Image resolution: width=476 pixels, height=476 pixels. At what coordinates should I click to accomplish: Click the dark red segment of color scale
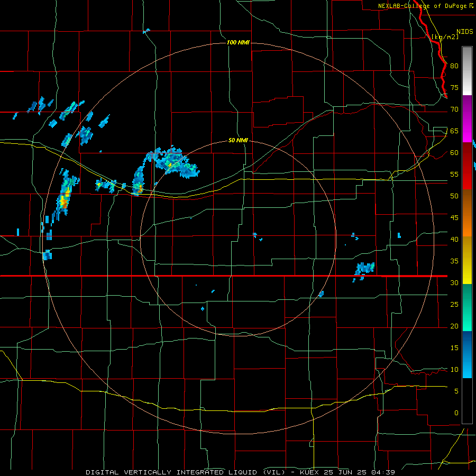(x=467, y=166)
